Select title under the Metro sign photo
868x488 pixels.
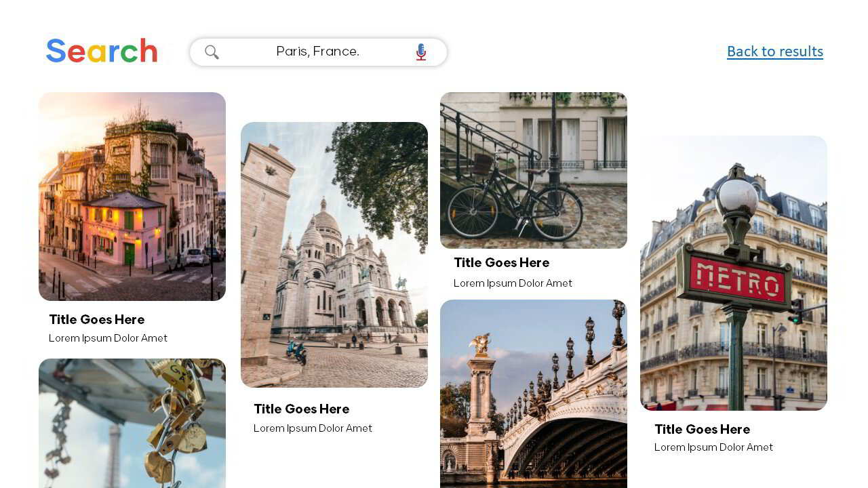(703, 429)
